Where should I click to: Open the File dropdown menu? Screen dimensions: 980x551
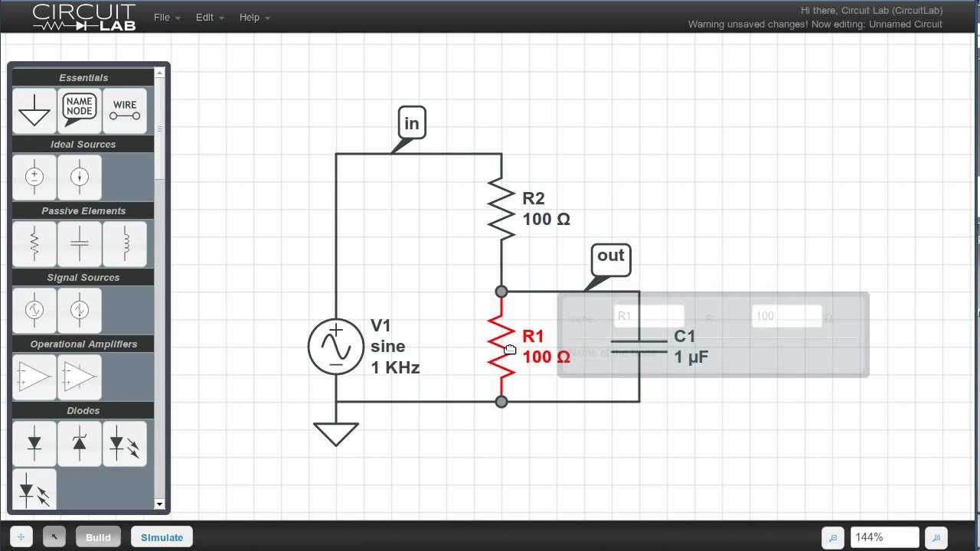point(166,17)
